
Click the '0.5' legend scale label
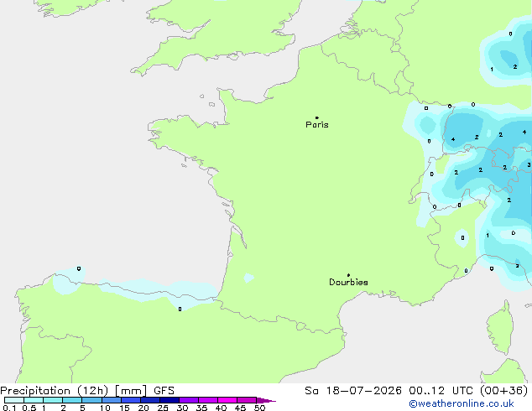click(x=29, y=408)
